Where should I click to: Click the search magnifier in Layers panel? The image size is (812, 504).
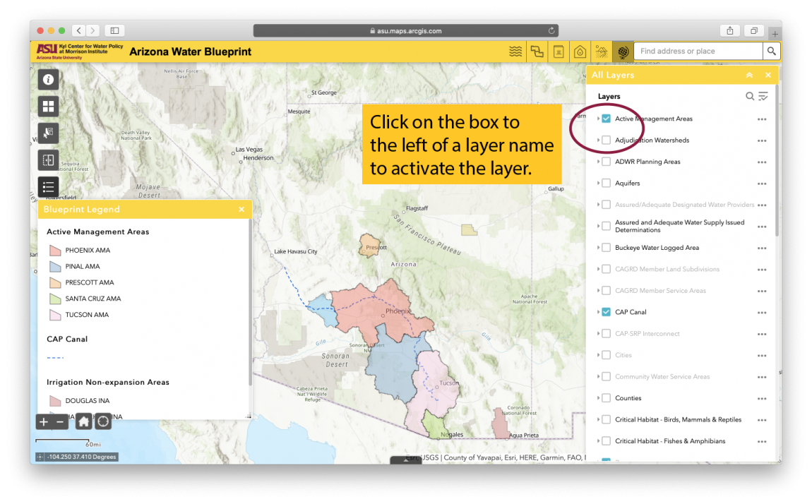tap(750, 96)
